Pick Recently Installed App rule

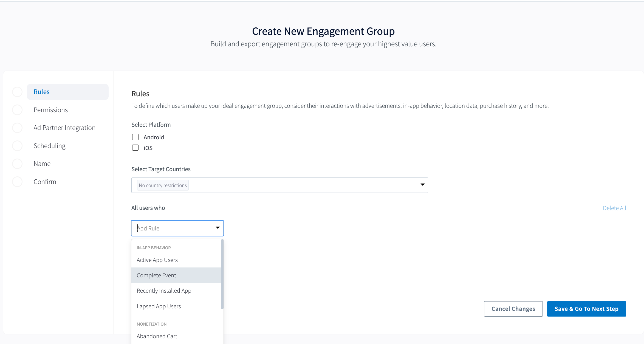pyautogui.click(x=164, y=291)
